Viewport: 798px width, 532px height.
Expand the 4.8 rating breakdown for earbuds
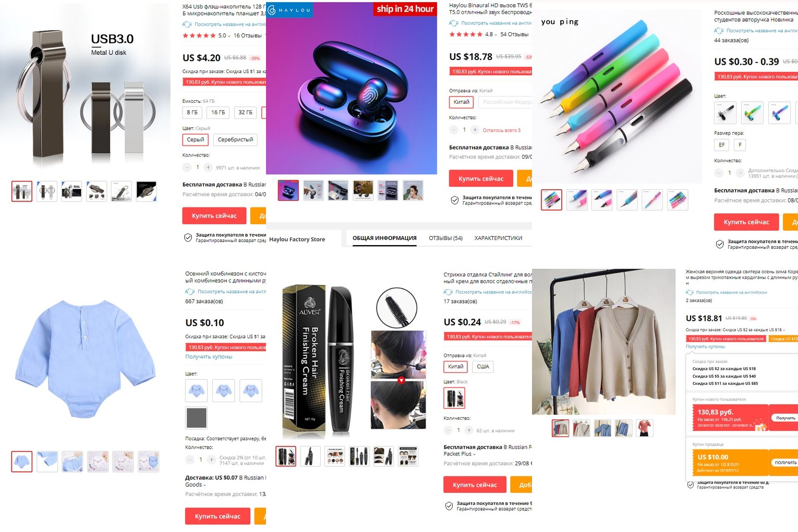point(491,34)
